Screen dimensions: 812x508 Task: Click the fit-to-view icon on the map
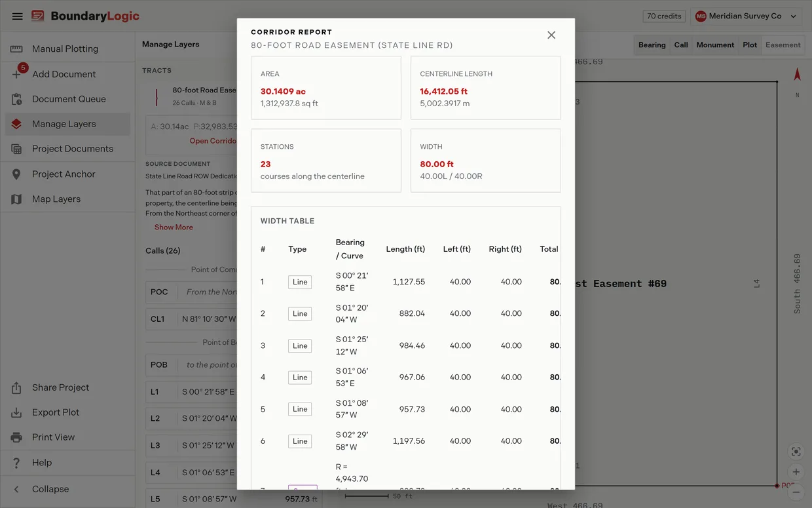[796, 452]
